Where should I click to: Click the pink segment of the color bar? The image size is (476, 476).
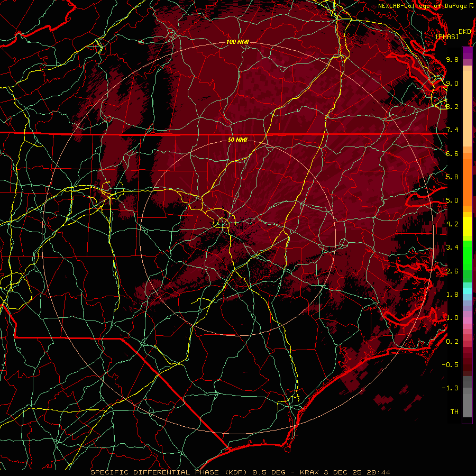(467, 321)
